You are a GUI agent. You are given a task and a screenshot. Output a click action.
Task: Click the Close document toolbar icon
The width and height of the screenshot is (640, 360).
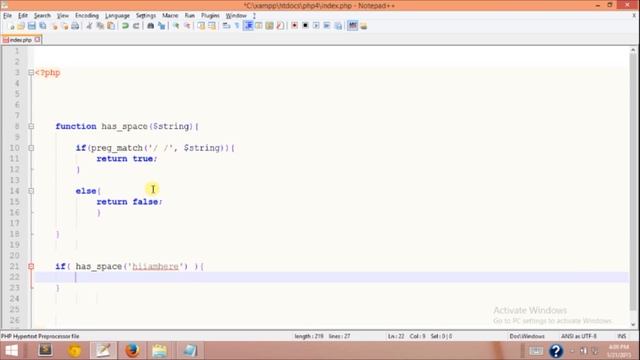pyautogui.click(x=53, y=26)
